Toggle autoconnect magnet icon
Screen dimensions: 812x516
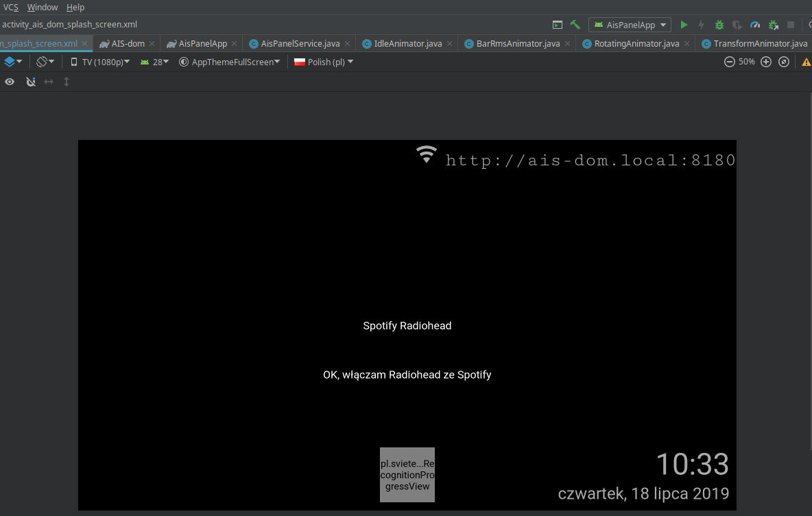pos(31,82)
